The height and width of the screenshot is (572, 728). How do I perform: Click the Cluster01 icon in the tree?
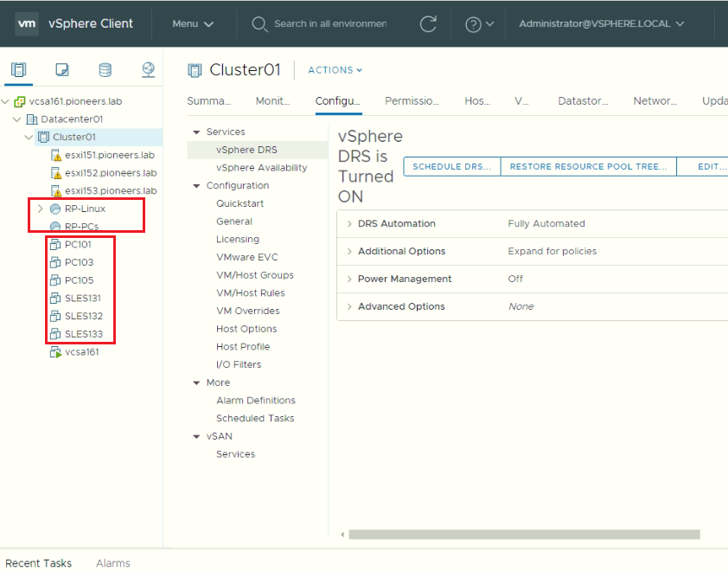(x=43, y=137)
